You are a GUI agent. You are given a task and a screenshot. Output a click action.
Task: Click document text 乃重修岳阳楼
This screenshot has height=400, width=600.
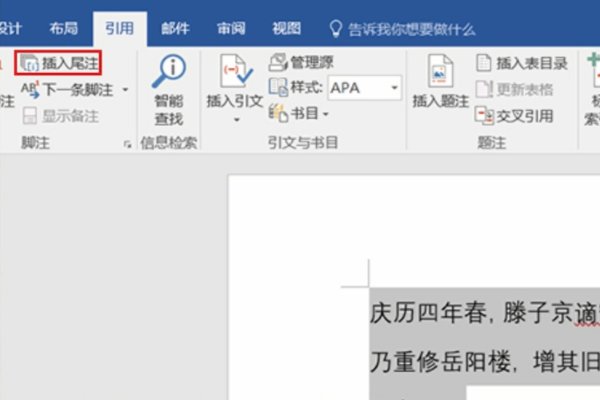click(440, 362)
